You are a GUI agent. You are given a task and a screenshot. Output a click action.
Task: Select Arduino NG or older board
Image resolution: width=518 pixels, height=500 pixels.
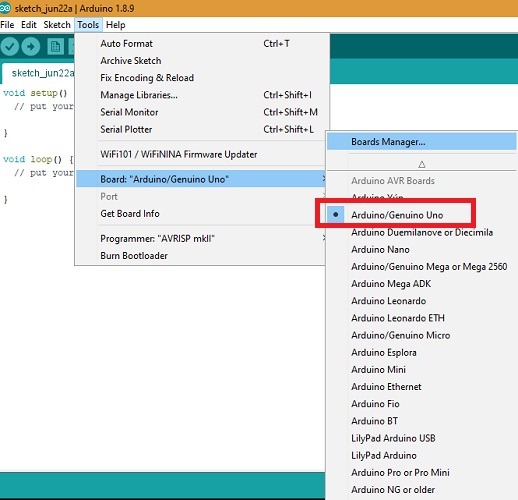pyautogui.click(x=422, y=490)
